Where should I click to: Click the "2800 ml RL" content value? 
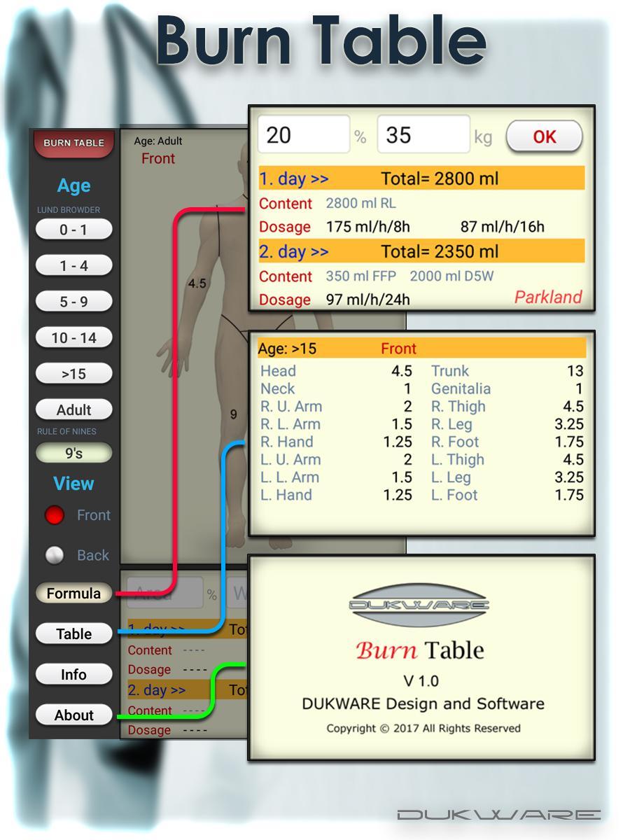(x=361, y=204)
